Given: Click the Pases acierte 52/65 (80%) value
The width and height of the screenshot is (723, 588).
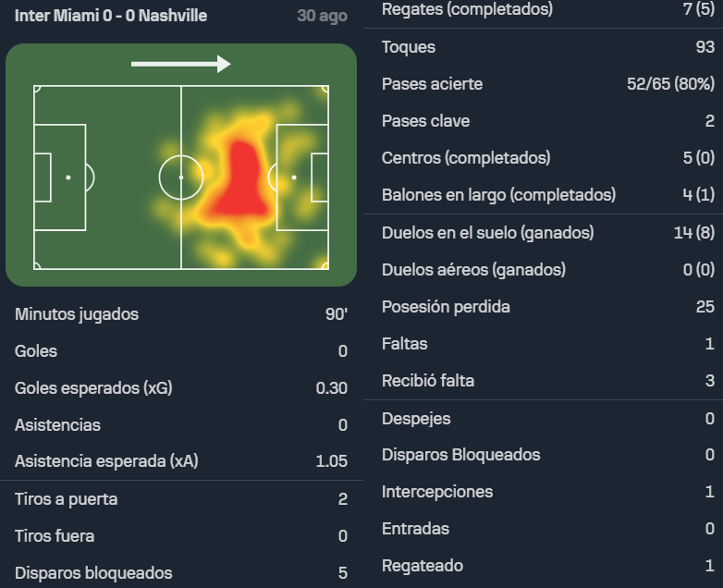Looking at the screenshot, I should coord(670,84).
